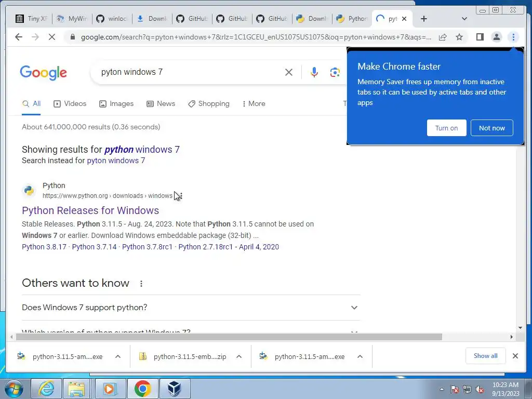Viewport: 532px width, 399px height.
Task: Close the downloads bar
Action: click(x=515, y=356)
